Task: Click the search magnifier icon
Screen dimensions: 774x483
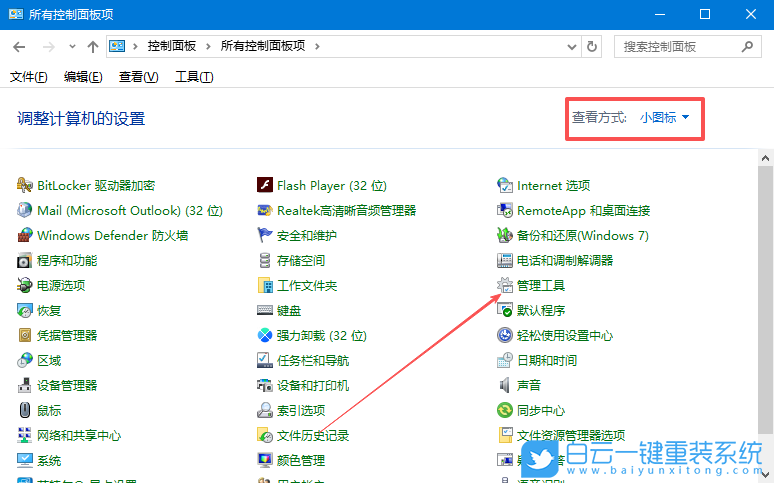Action: [747, 47]
